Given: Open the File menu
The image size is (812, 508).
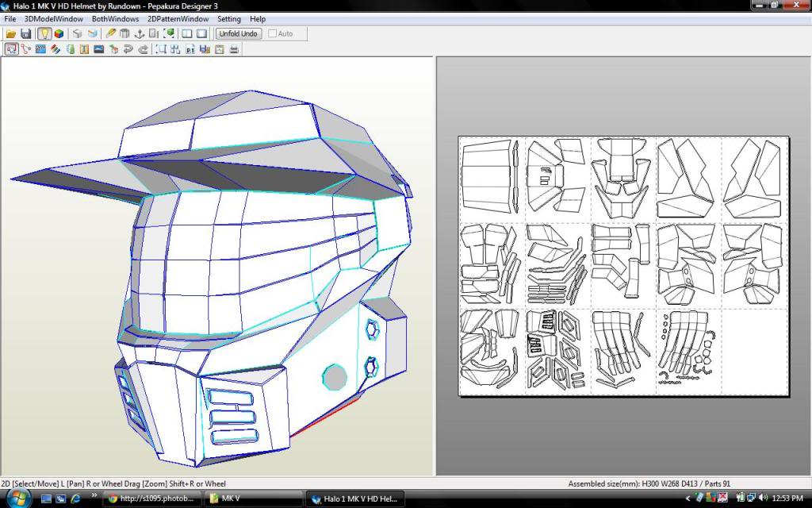Looking at the screenshot, I should coord(10,19).
